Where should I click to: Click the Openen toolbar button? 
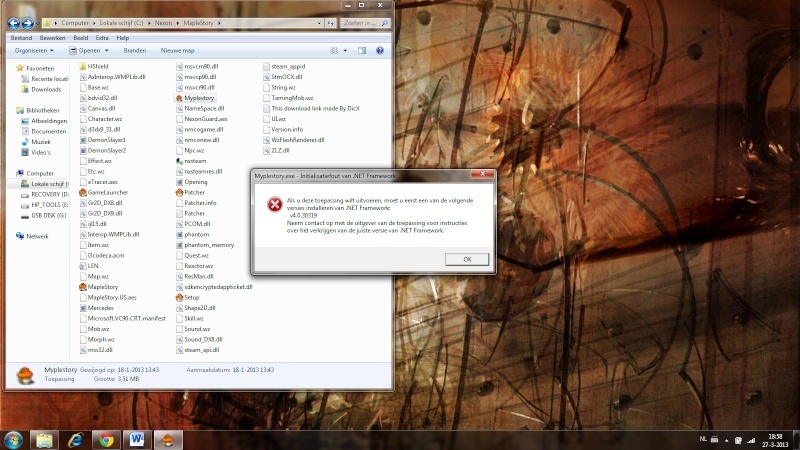[85, 51]
